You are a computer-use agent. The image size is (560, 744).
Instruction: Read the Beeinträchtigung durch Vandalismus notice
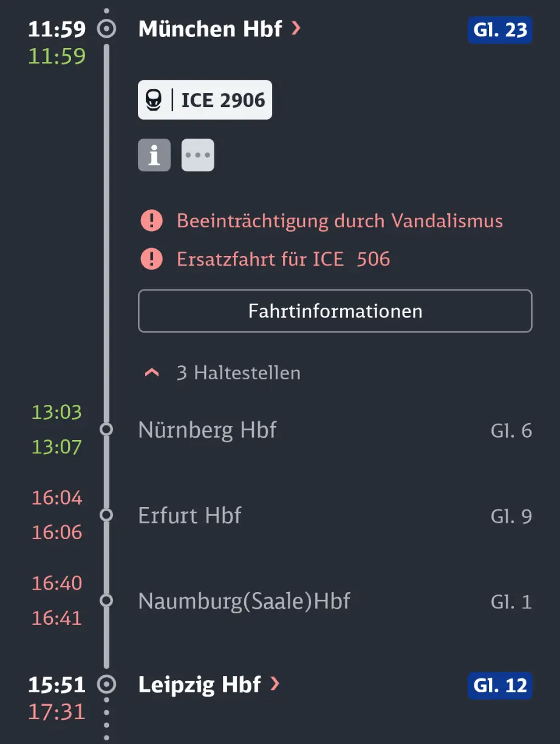point(340,221)
